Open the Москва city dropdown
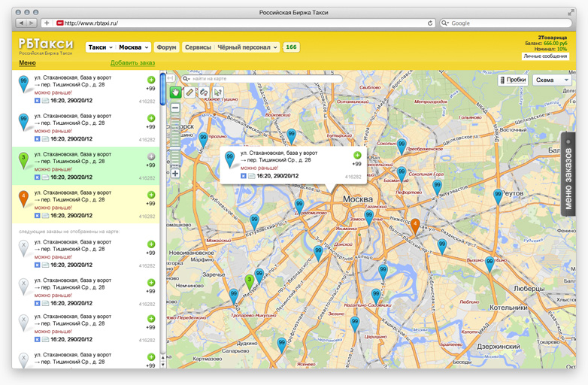 click(x=134, y=47)
